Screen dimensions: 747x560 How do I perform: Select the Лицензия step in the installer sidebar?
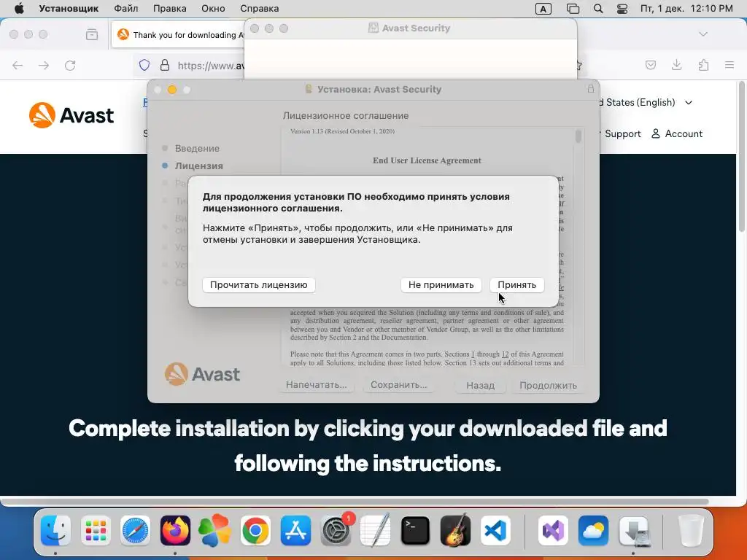[x=198, y=166]
